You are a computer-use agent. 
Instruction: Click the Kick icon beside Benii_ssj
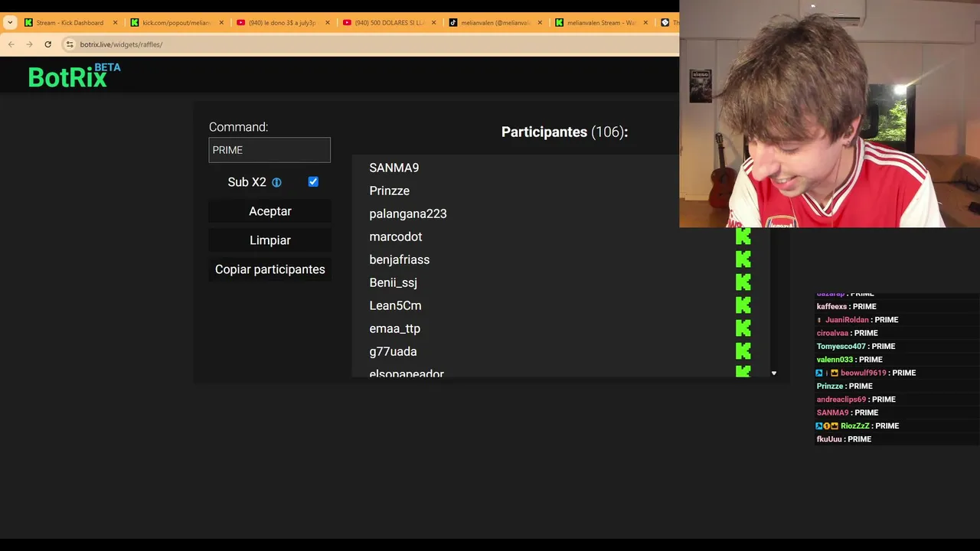[743, 282]
